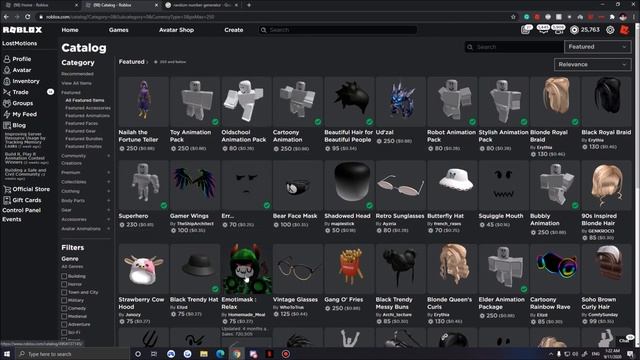Open the Butterfly Hat thumbnail
640x360 pixels.
[x=452, y=185]
